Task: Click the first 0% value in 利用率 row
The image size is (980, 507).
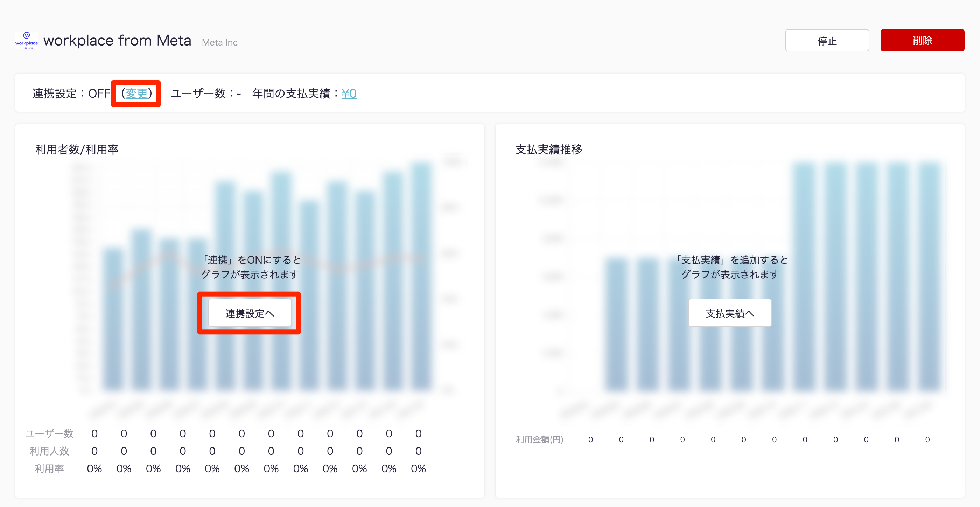Action: 94,468
